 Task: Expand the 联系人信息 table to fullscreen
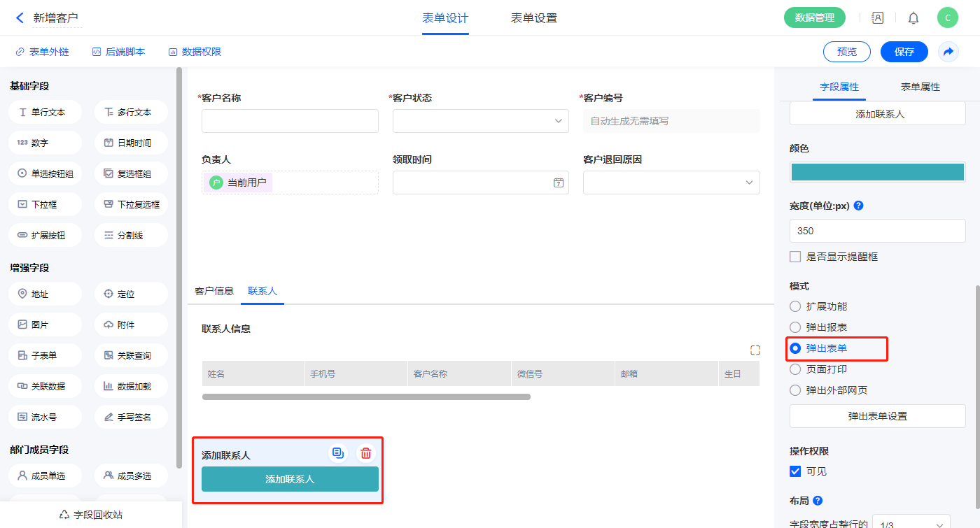tap(755, 350)
